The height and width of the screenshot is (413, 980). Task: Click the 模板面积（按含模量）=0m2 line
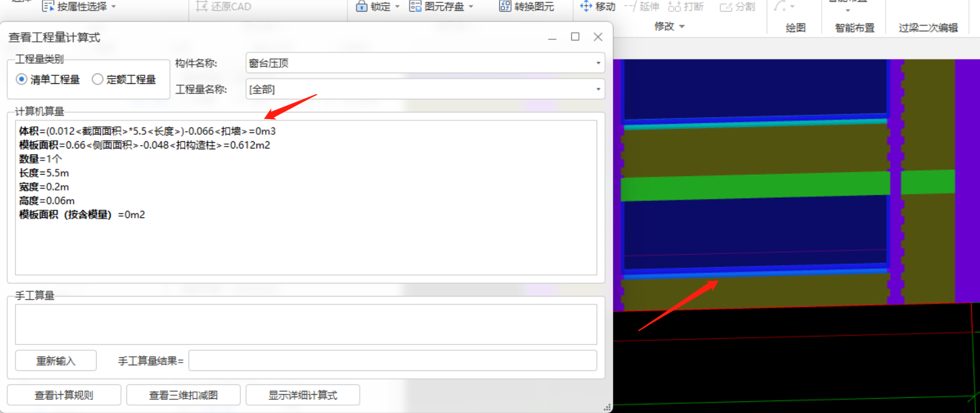point(82,214)
